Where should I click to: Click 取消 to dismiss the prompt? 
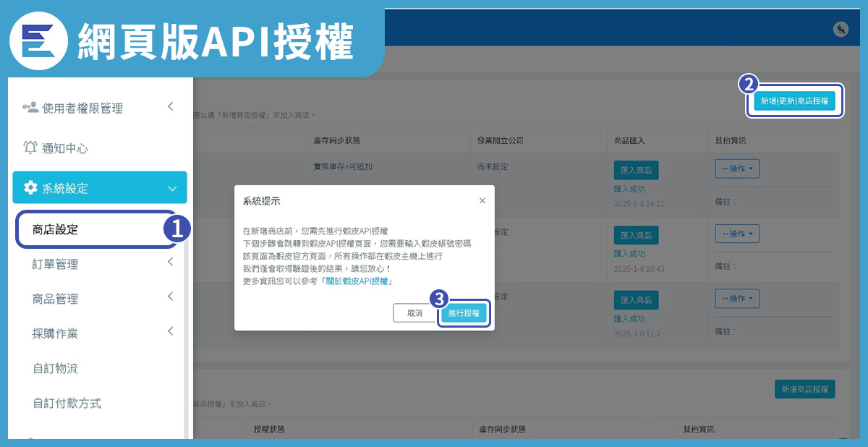pos(414,313)
